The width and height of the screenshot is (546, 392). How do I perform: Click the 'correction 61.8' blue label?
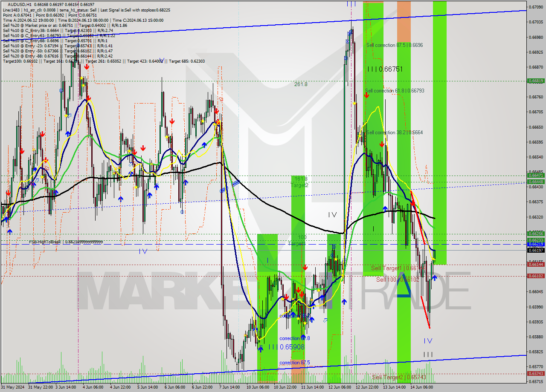(x=295, y=338)
